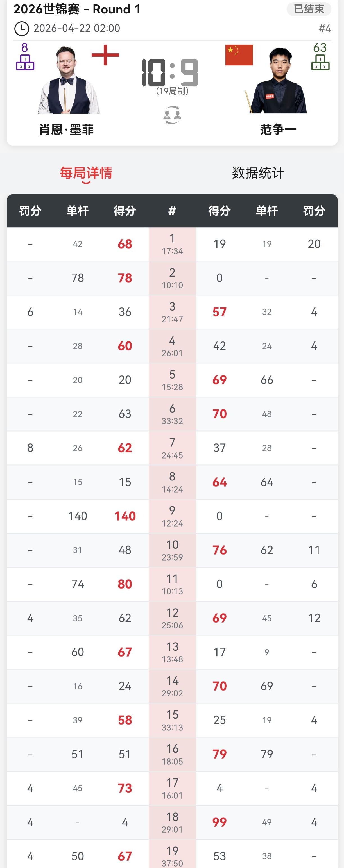Click the clock icon beside match time
The width and height of the screenshot is (344, 868).
pos(22,29)
